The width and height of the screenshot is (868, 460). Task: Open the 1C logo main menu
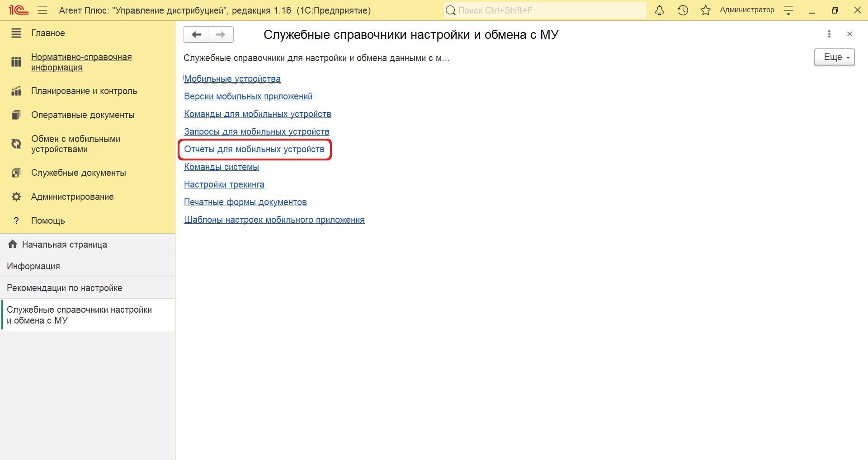19,10
